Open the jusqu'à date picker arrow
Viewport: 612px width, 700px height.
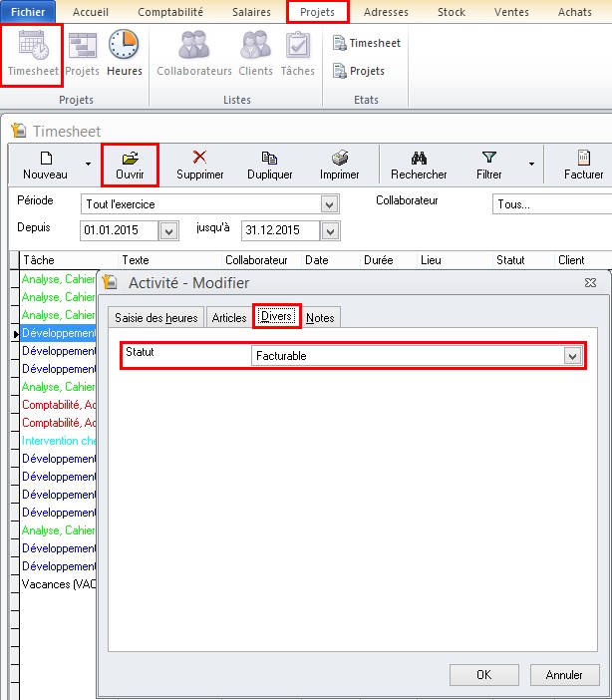coord(330,230)
